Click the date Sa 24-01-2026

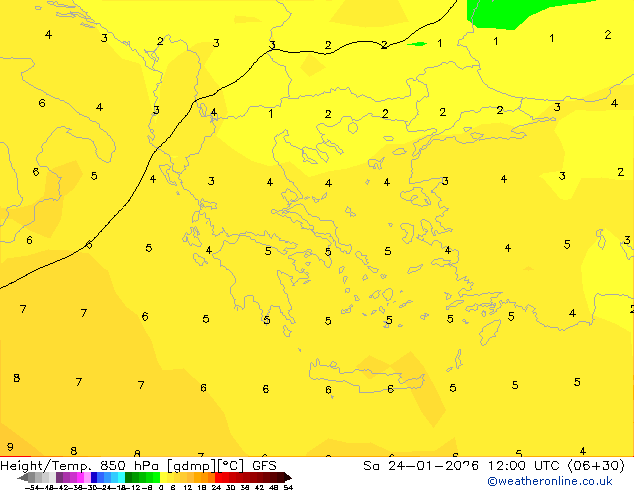[421, 466]
